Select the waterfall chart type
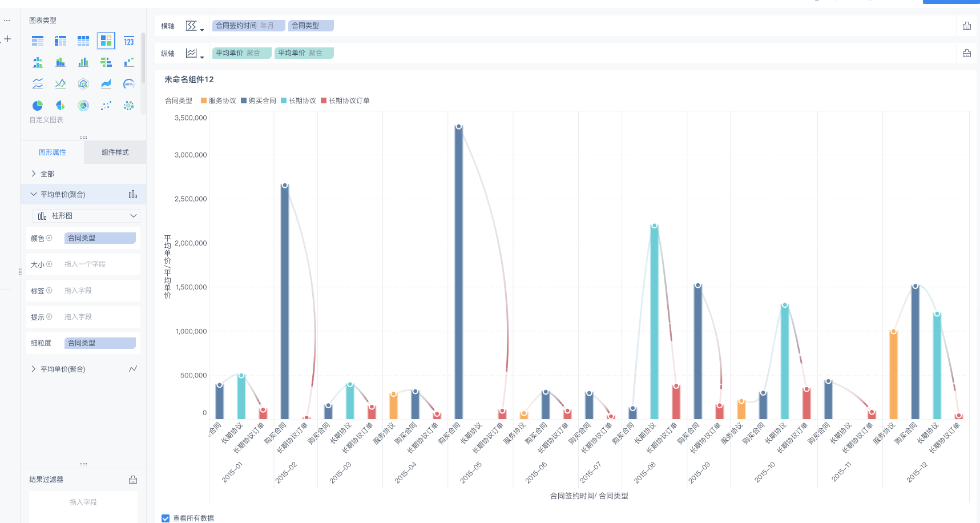 [x=129, y=62]
